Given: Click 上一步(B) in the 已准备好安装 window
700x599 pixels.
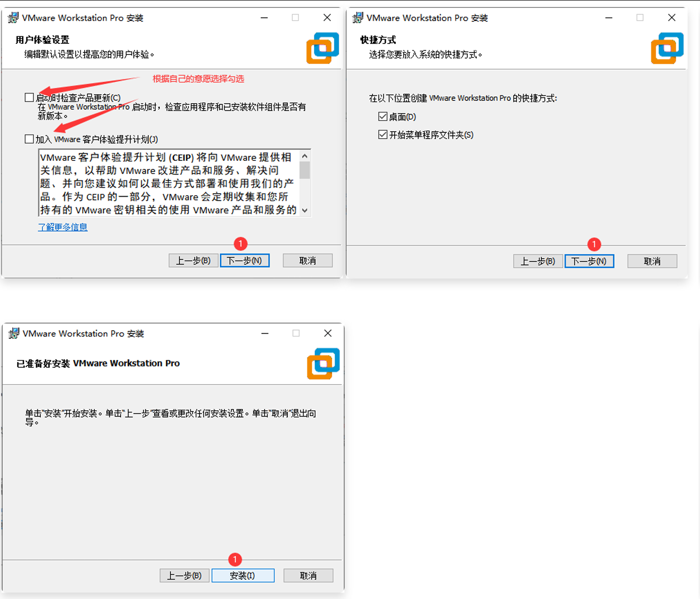Looking at the screenshot, I should pos(184,575).
